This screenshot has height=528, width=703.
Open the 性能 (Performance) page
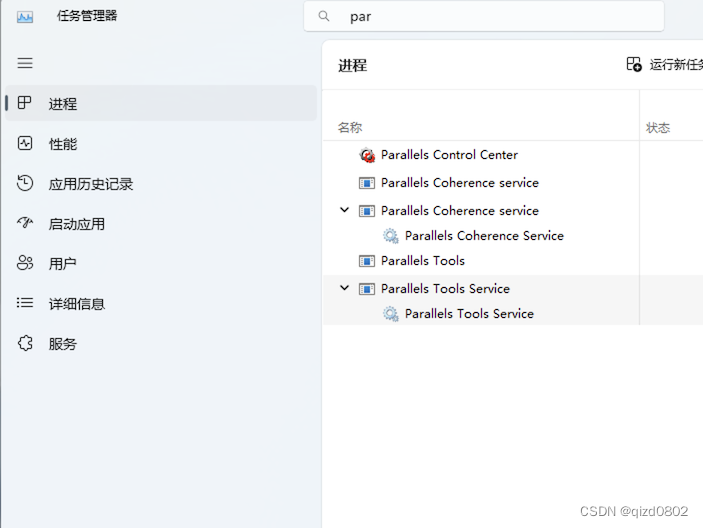coord(161,143)
